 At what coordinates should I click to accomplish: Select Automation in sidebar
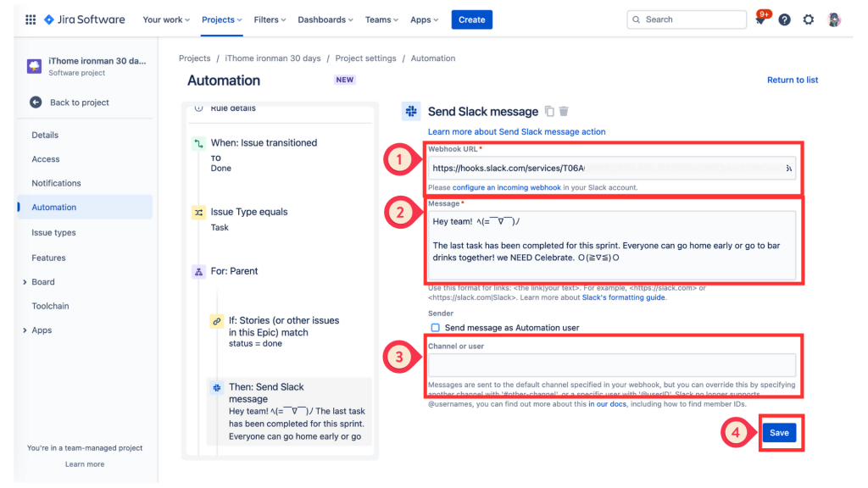85,207
